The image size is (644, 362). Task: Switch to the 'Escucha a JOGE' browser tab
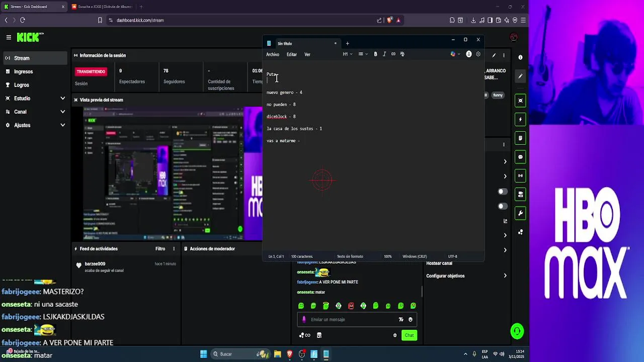[102, 7]
